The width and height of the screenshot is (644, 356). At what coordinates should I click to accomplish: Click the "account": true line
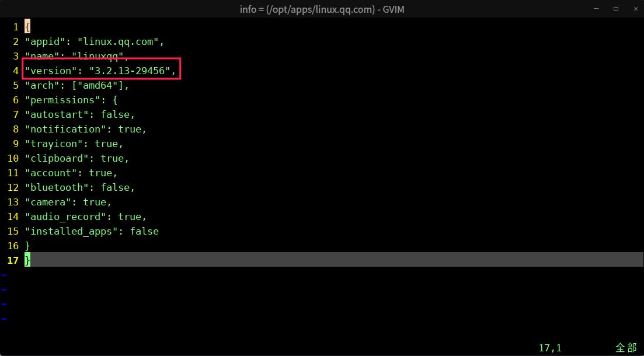pyautogui.click(x=71, y=173)
